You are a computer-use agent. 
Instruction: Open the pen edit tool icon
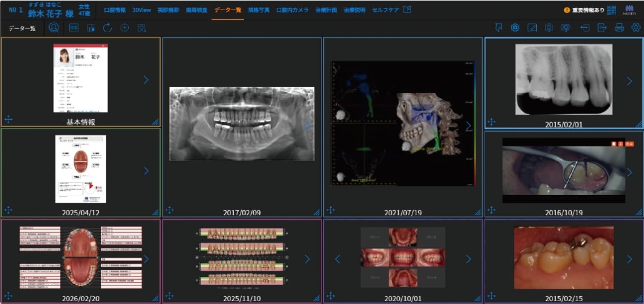click(x=532, y=28)
